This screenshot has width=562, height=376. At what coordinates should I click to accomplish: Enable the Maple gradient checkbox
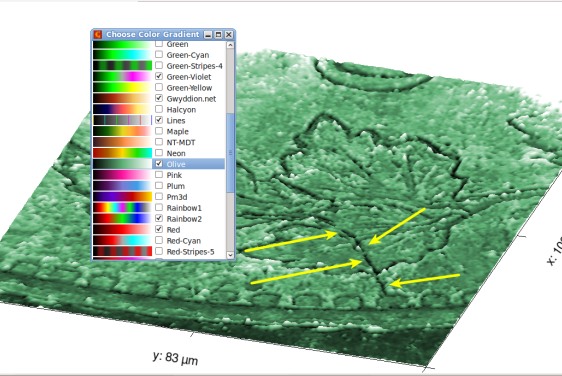click(159, 131)
